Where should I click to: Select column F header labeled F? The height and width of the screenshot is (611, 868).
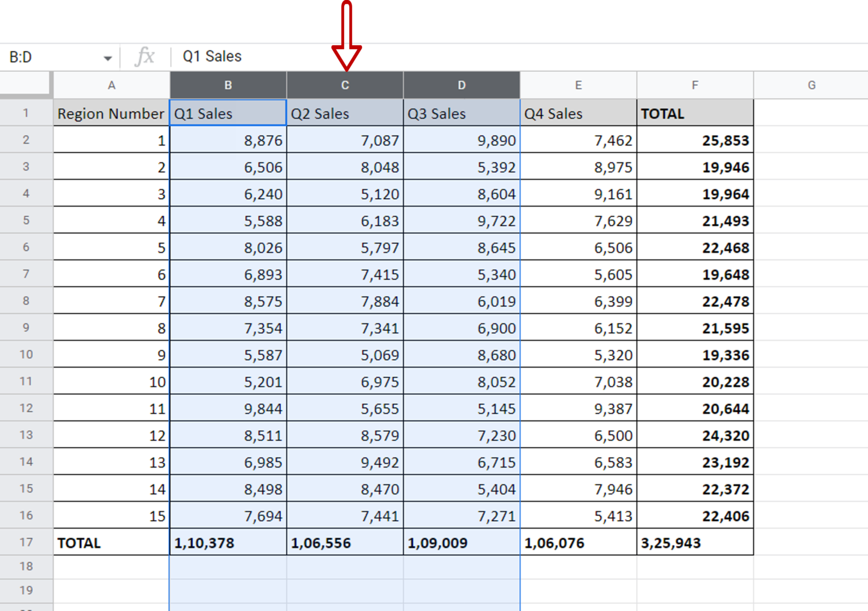[695, 85]
